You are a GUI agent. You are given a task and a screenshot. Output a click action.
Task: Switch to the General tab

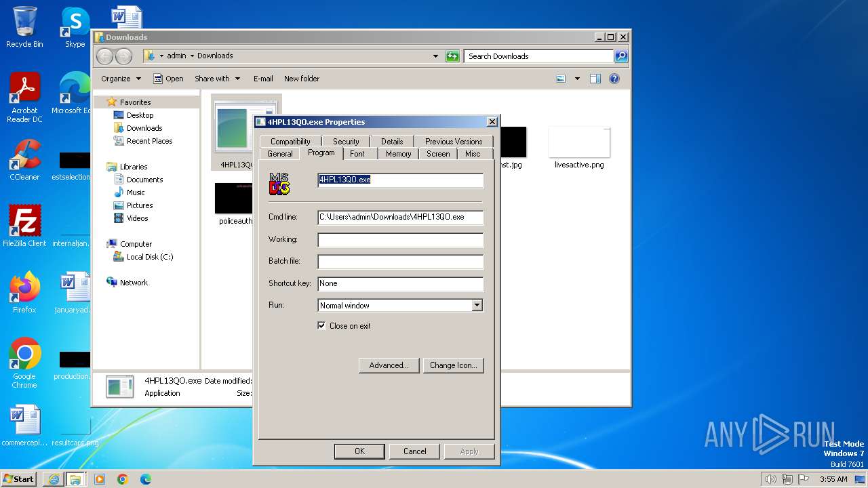point(280,154)
